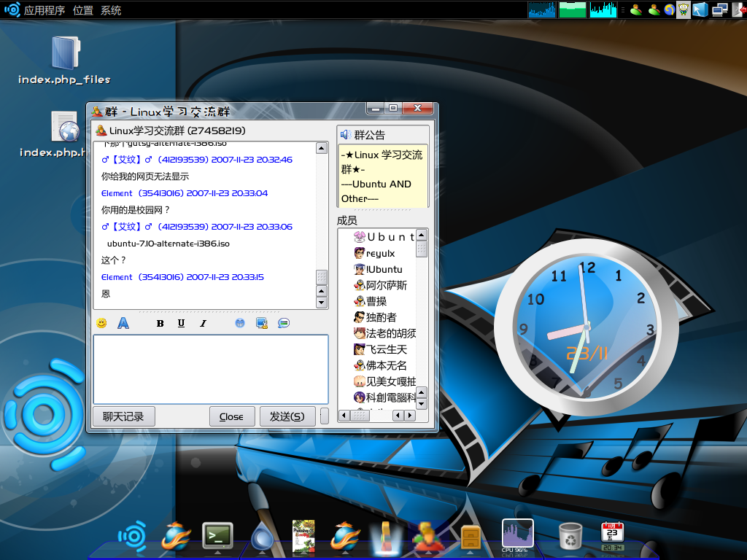Click inside the message input box
The width and height of the screenshot is (747, 560).
coord(211,369)
